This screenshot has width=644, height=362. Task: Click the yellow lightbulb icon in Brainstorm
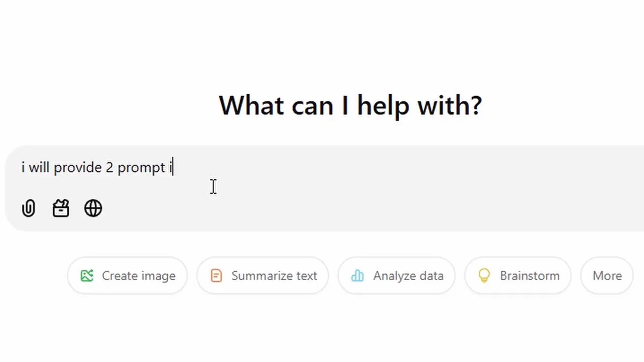tap(484, 276)
